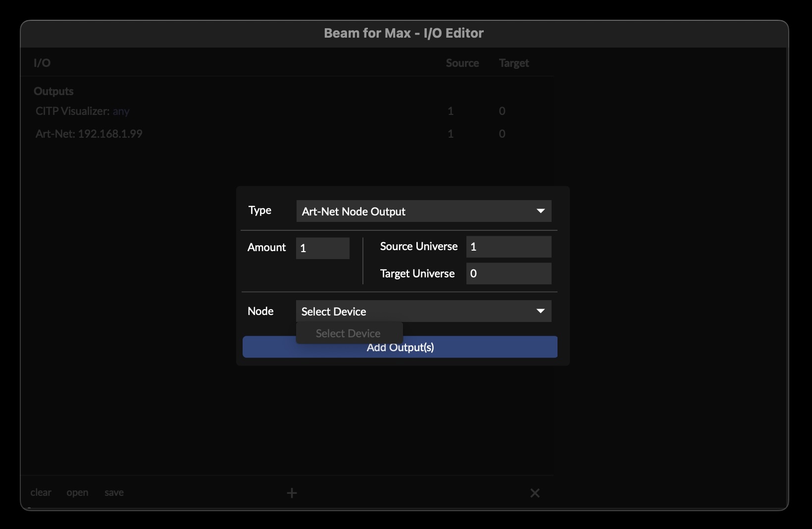Click the Source column header

tap(462, 63)
